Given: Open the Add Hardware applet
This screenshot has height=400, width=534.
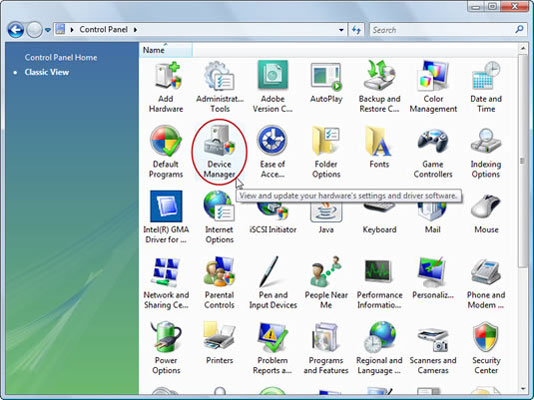Looking at the screenshot, I should point(166,87).
